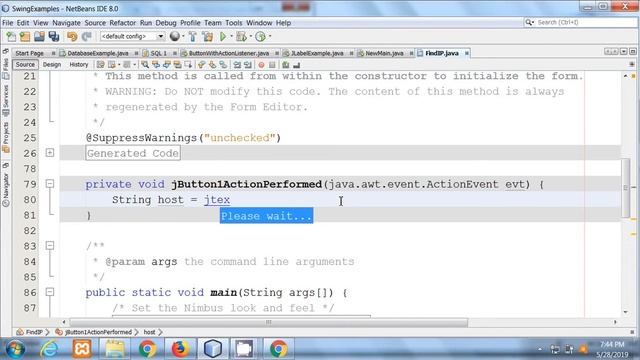
Task: Click the Shift Line Left editor icon
Action: (x=237, y=65)
